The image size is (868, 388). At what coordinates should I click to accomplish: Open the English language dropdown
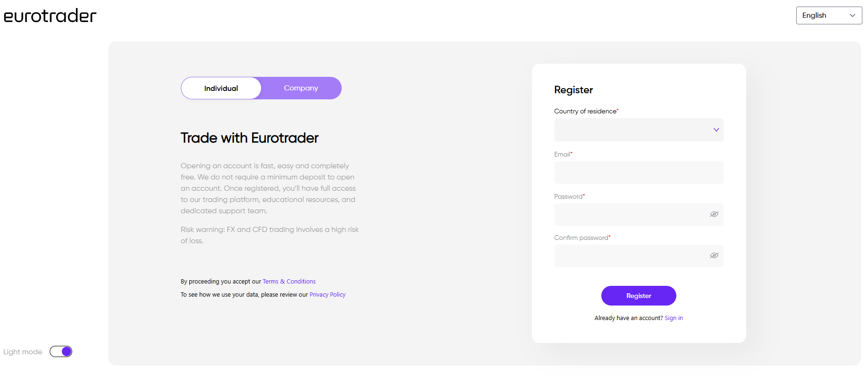tap(829, 15)
